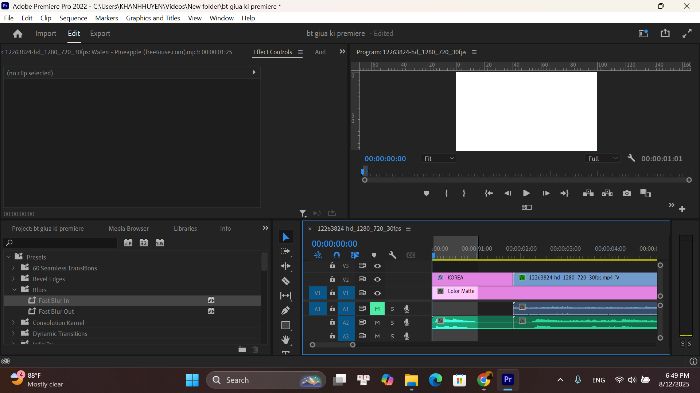Toggle V1 track output eye
The width and height of the screenshot is (700, 393).
tap(377, 293)
